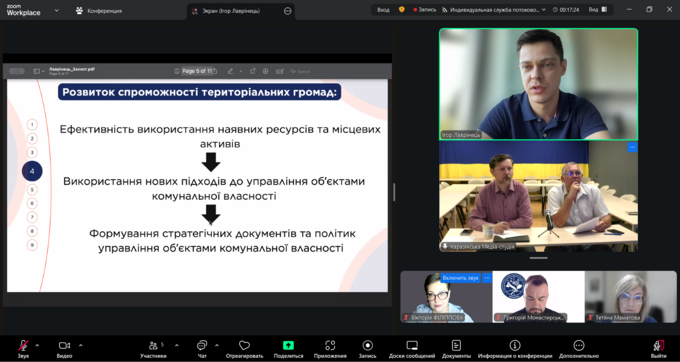680x362 pixels.
Task: Show Информация о конференции details
Action: coord(515,346)
